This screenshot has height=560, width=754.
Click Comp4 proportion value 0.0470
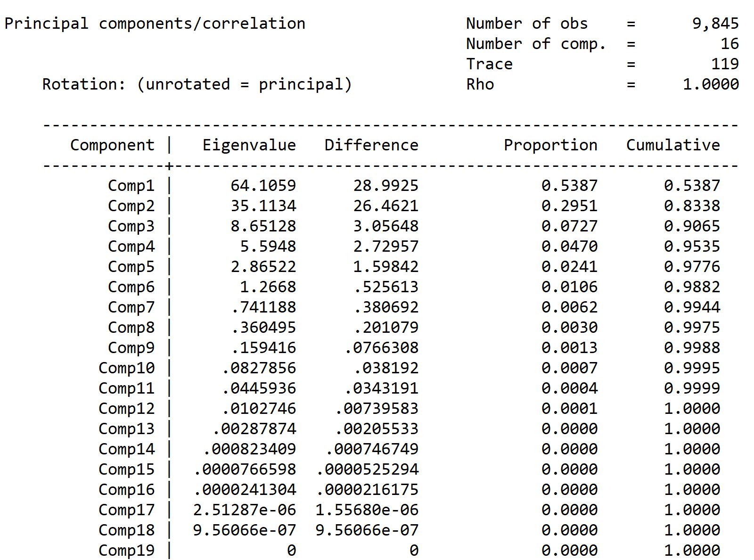coord(569,246)
